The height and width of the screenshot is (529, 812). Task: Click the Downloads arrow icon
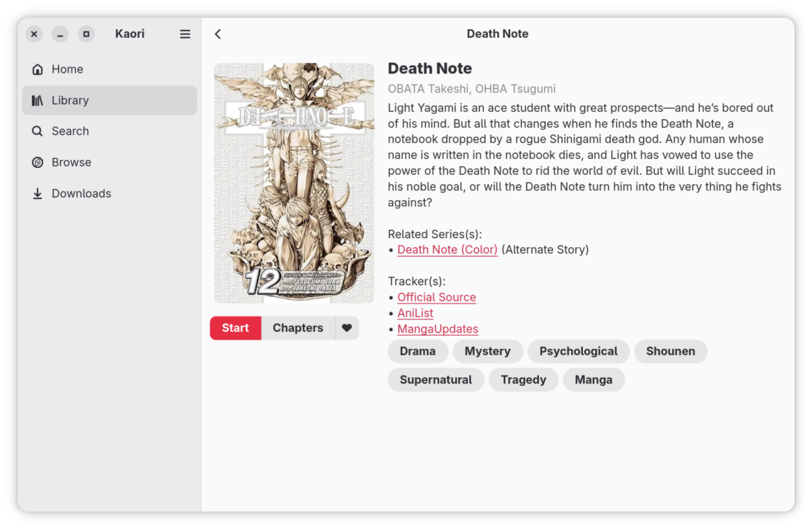[x=38, y=193]
